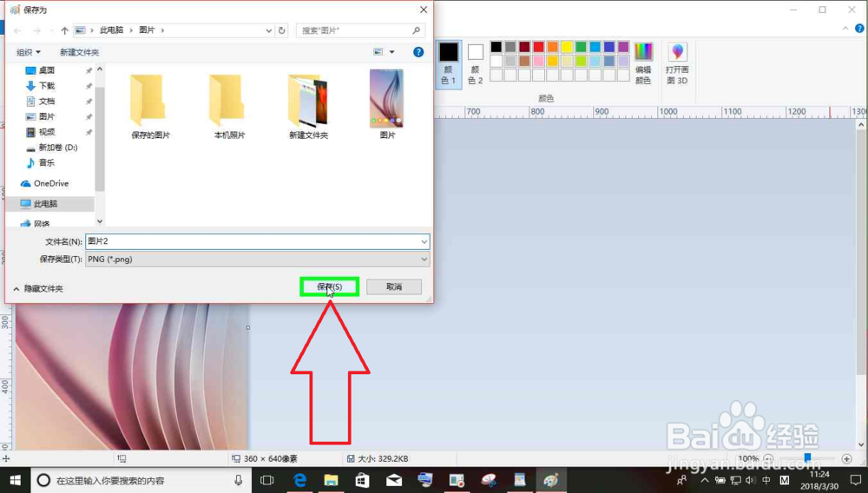Click zoom in plus button
The height and width of the screenshot is (493, 868).
coord(846,458)
